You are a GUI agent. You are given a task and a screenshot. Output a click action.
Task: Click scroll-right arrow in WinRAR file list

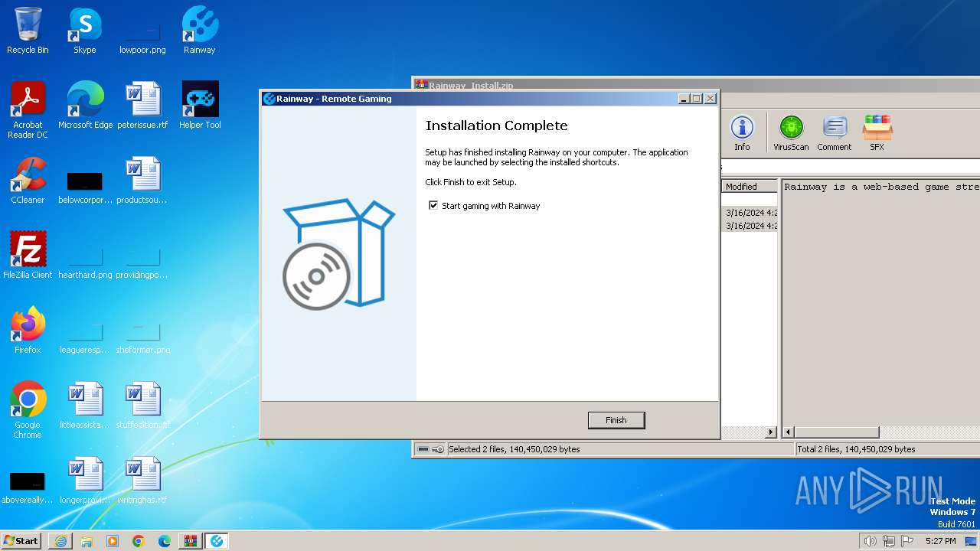(x=771, y=432)
